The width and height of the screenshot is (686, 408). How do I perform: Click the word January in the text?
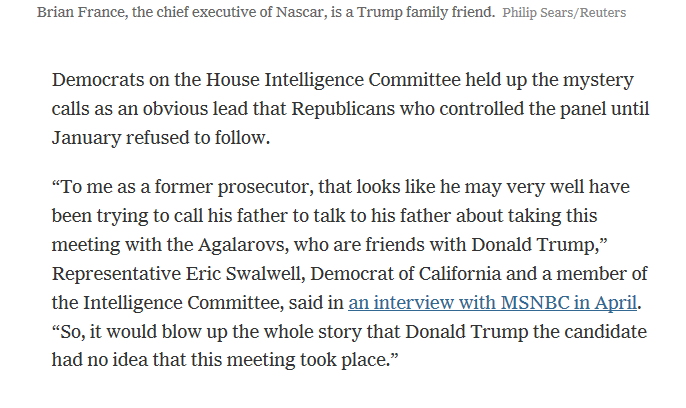(x=86, y=138)
